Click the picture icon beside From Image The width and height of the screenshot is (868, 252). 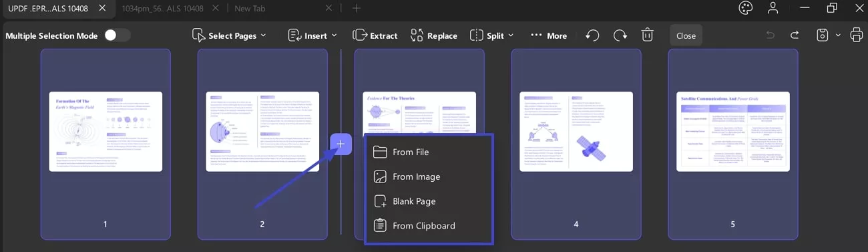click(380, 176)
